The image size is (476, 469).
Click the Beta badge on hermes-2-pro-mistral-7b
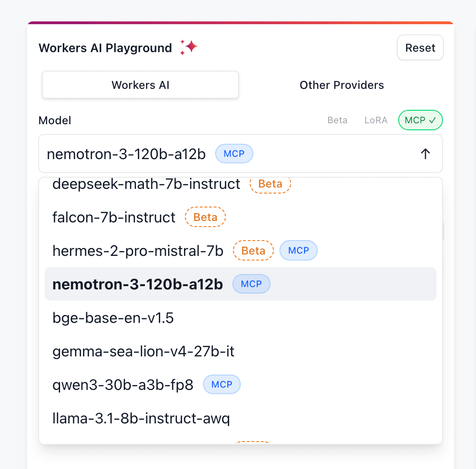click(x=253, y=251)
